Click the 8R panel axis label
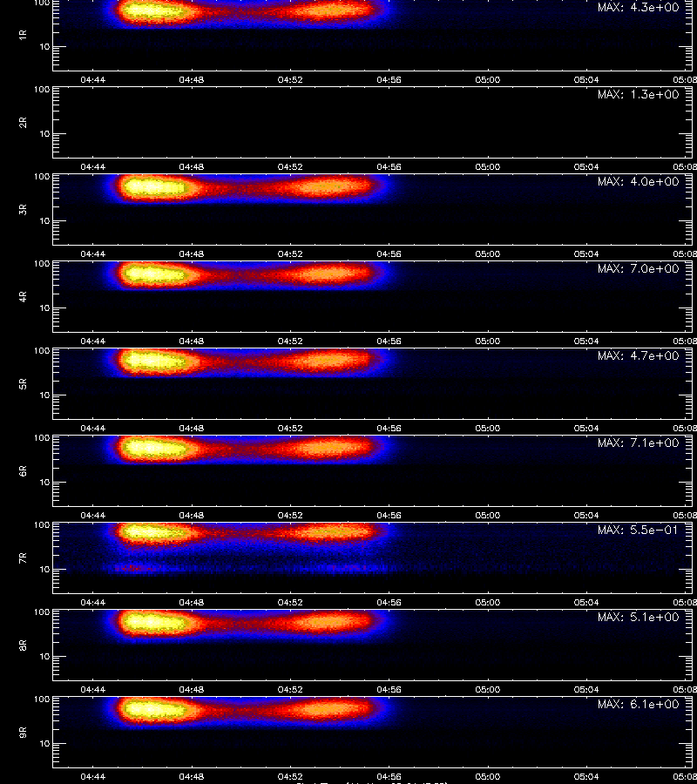 (23, 645)
